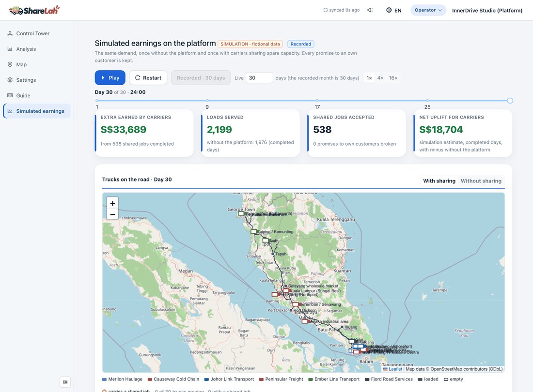Go to Map page in sidebar
533x392 pixels.
[37, 64]
